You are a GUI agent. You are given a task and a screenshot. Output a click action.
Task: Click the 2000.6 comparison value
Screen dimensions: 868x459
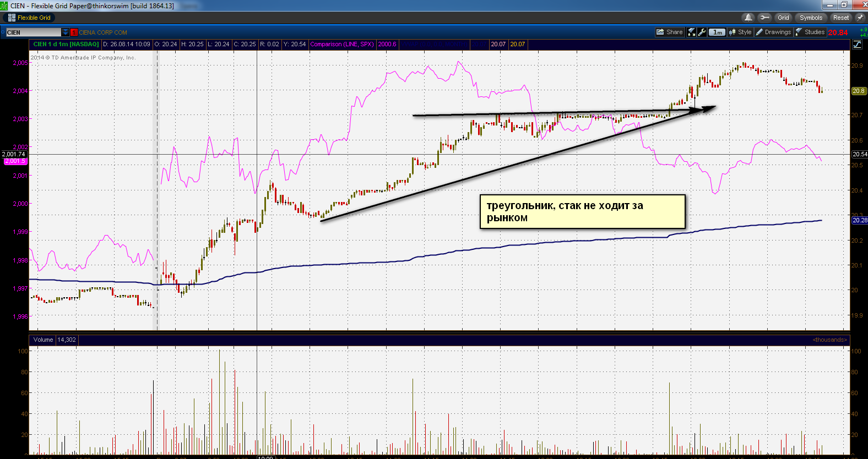click(387, 44)
